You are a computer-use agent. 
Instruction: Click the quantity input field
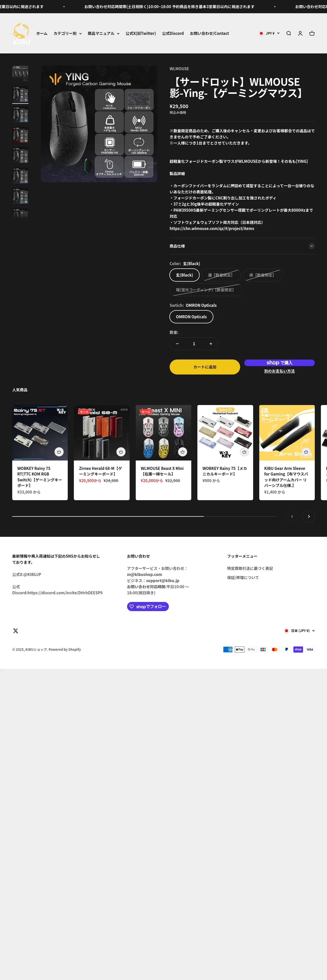(194, 343)
